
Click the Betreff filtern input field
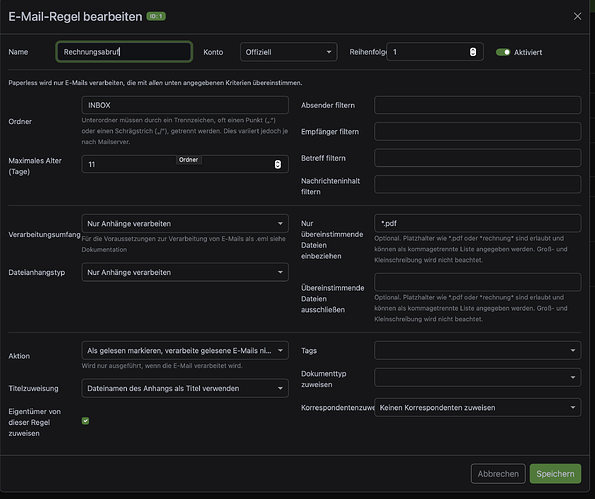477,158
